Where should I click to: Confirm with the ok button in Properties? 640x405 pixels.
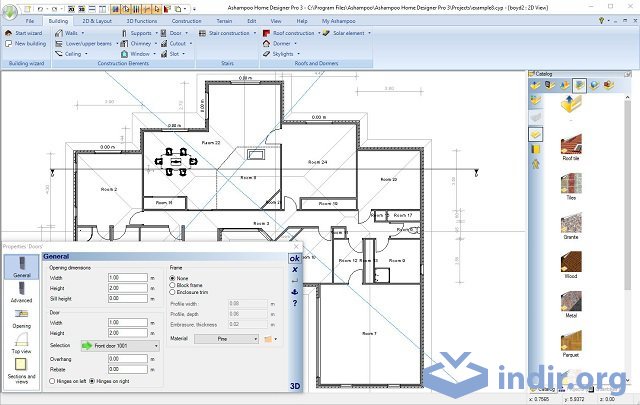(295, 258)
